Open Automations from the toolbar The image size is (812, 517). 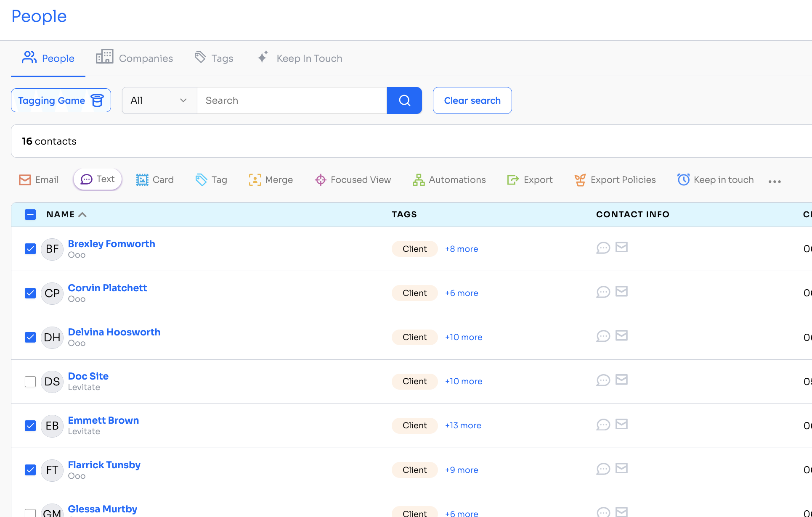449,180
